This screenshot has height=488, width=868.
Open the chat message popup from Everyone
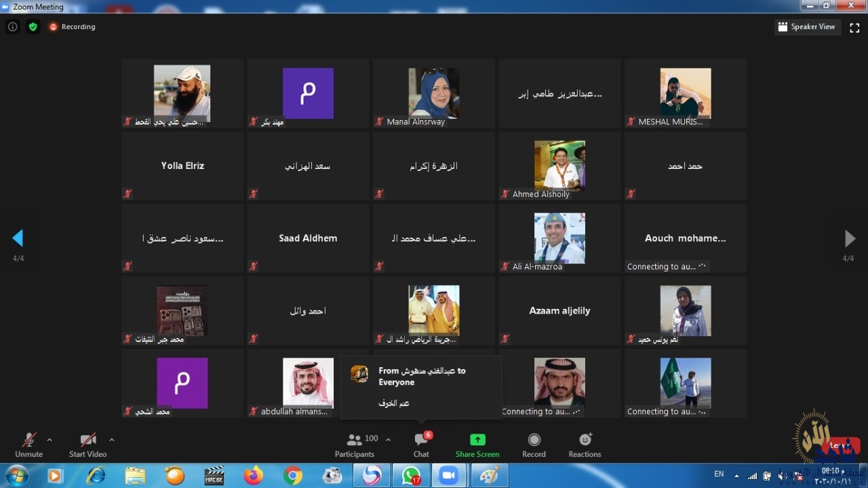pyautogui.click(x=420, y=387)
